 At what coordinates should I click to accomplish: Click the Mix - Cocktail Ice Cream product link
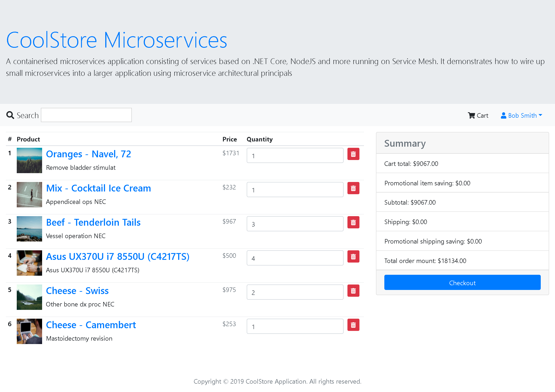click(98, 188)
